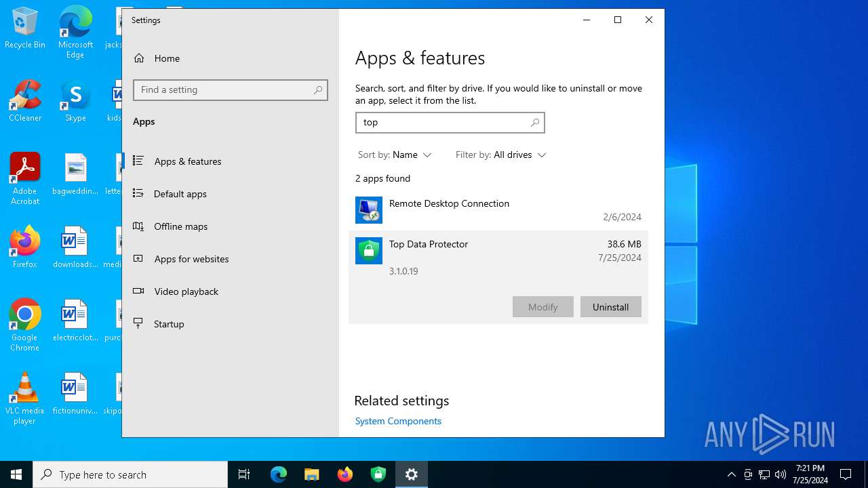Focus the app list search field containing 'top'
This screenshot has height=488, width=868.
(x=450, y=123)
